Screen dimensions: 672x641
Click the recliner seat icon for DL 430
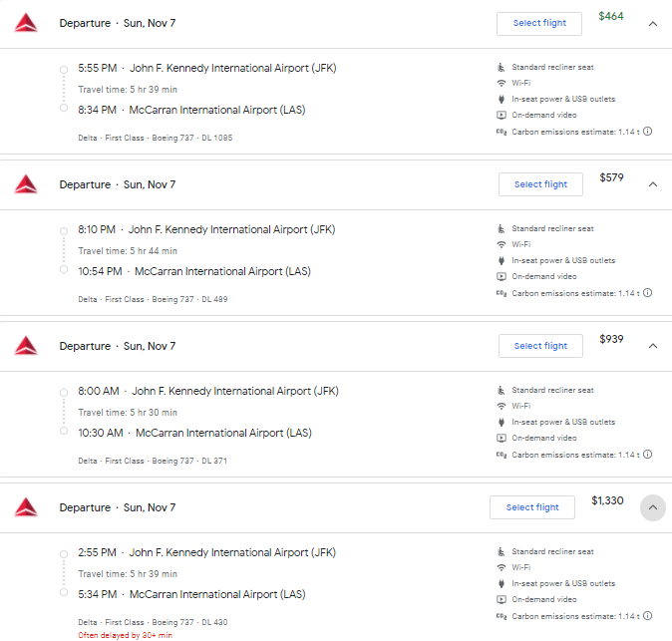point(501,551)
